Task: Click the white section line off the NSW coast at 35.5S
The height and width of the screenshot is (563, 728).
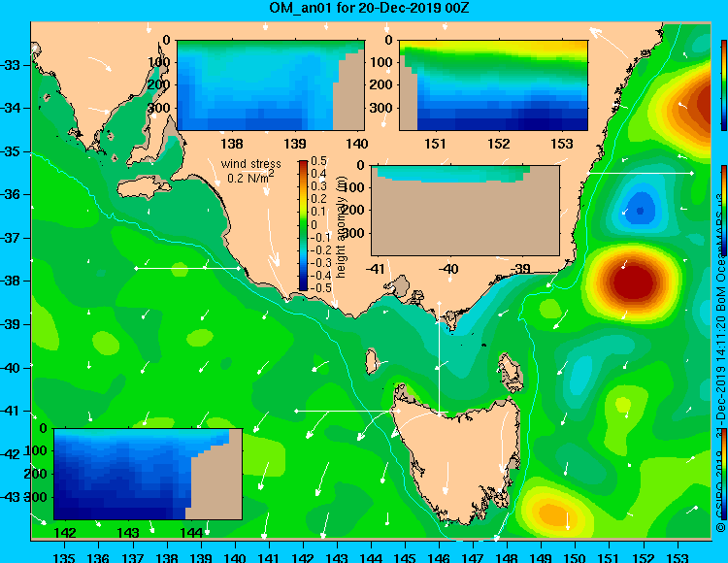Action: pyautogui.click(x=640, y=173)
